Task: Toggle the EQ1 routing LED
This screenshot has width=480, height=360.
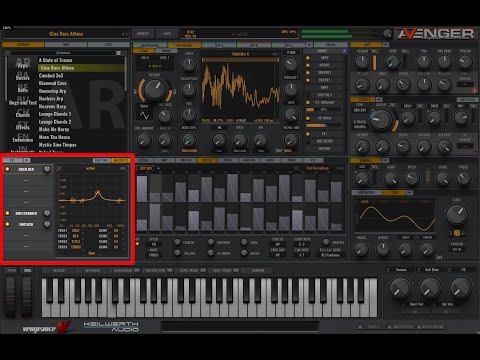Action: 308,134
